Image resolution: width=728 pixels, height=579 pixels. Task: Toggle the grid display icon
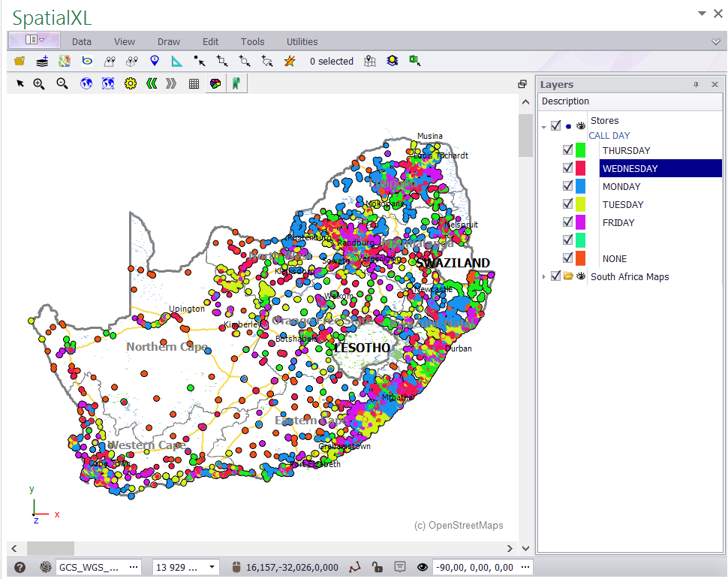pos(194,84)
